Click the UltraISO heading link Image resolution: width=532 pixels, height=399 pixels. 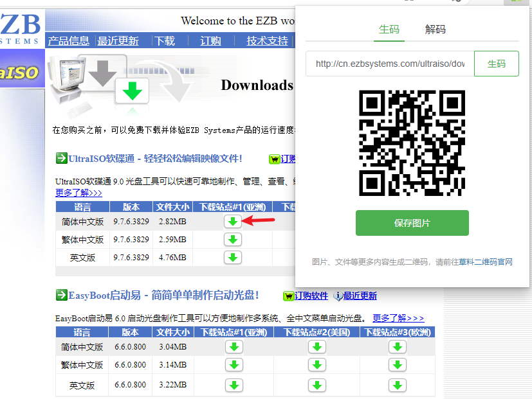[x=155, y=159]
